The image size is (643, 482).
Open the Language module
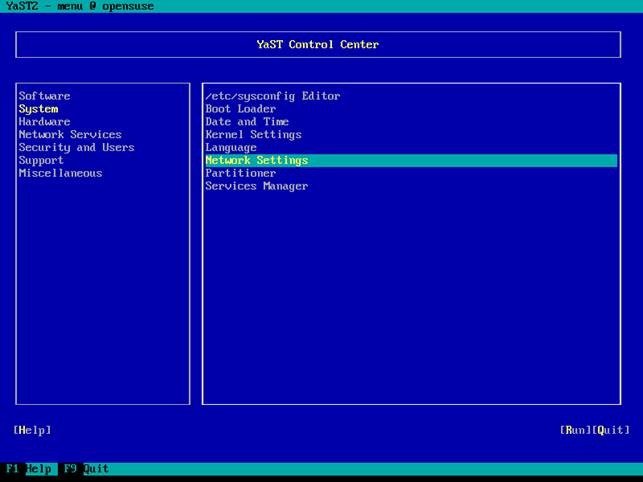tap(231, 148)
